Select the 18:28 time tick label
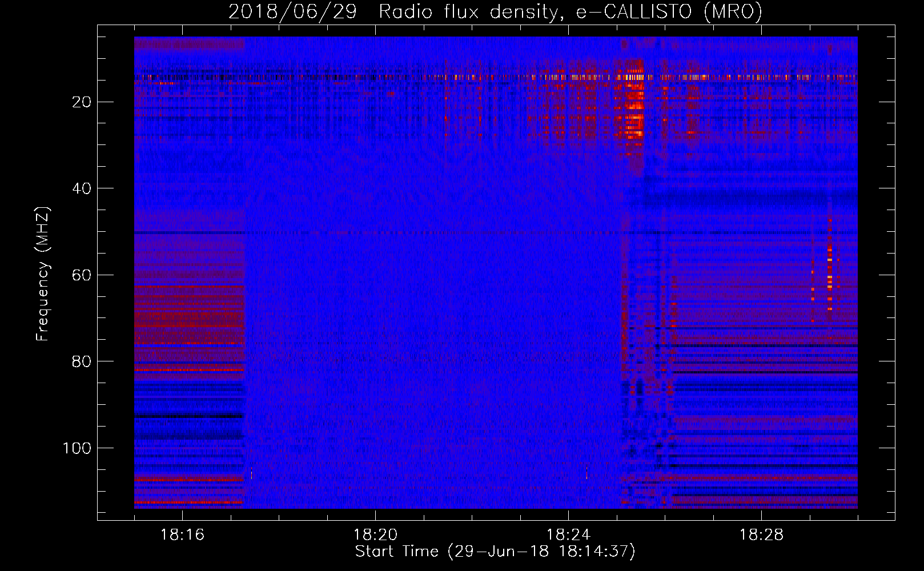This screenshot has height=571, width=924. coord(761,535)
